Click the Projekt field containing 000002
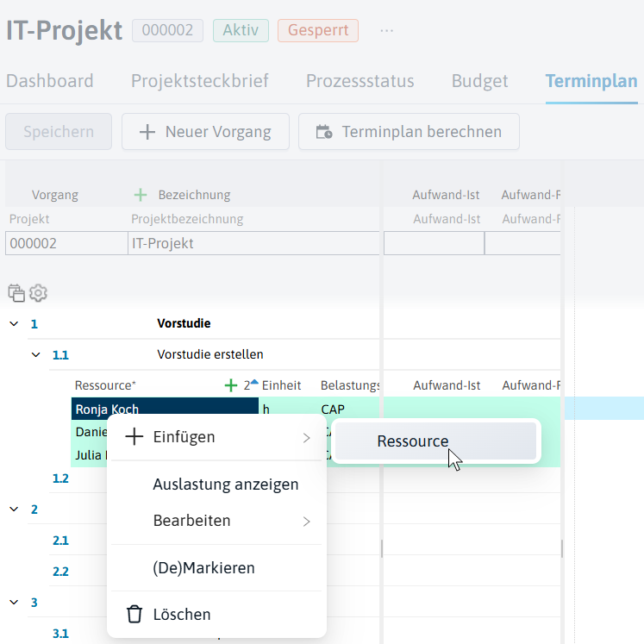644x644 pixels. coord(66,243)
